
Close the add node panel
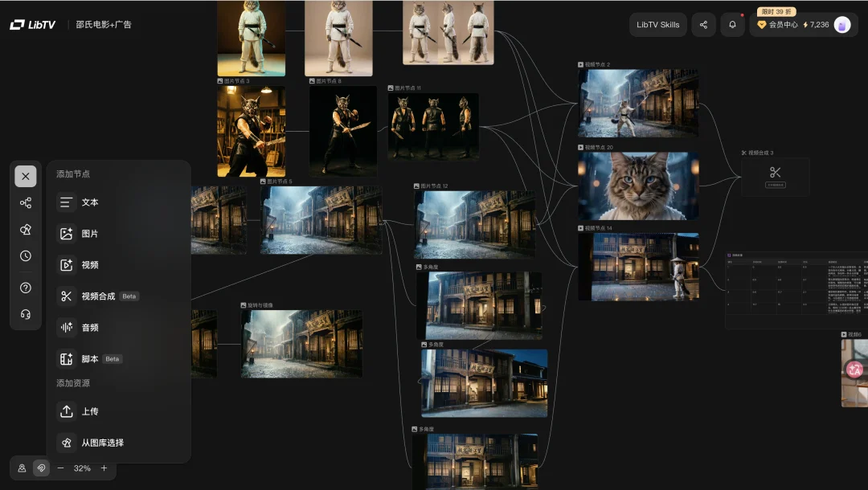point(26,176)
